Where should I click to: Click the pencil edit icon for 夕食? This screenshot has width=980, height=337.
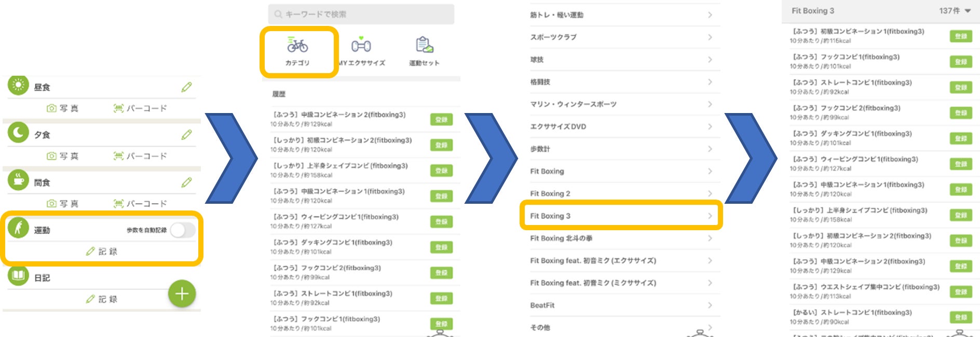187,135
